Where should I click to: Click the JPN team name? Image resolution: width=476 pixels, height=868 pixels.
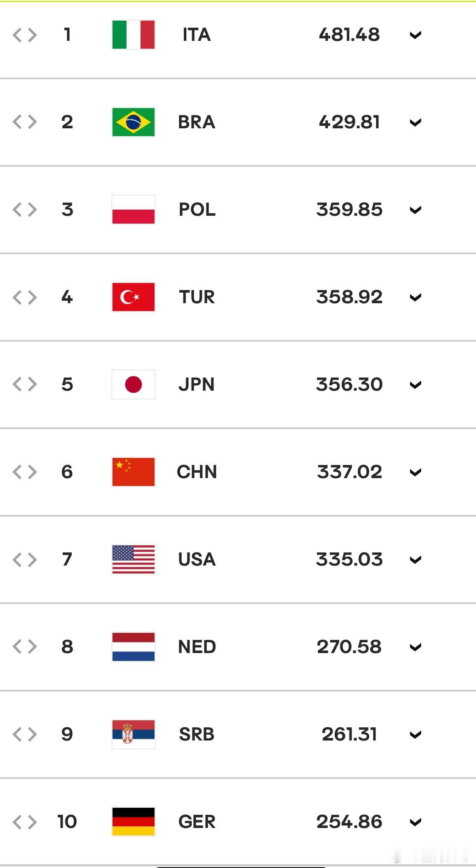[x=197, y=384]
